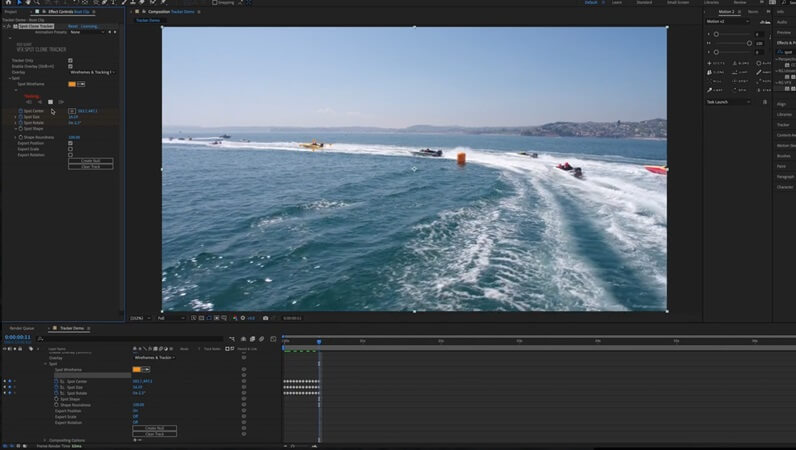
Task: Select the Selection arrow tool
Action: pos(19,2)
